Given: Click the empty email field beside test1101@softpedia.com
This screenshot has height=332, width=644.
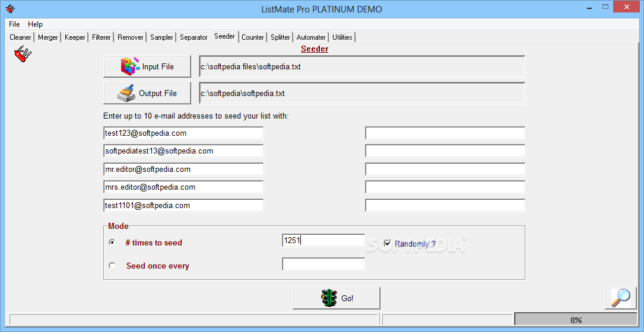Looking at the screenshot, I should 445,205.
